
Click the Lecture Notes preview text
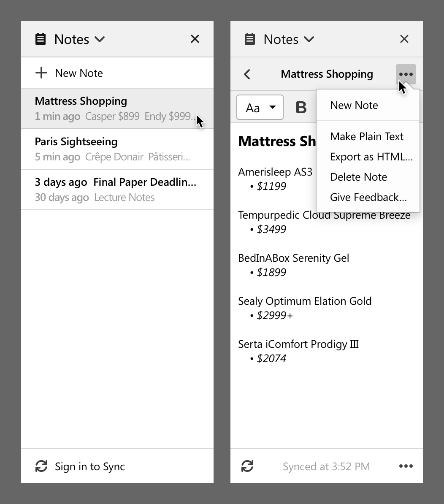click(125, 198)
